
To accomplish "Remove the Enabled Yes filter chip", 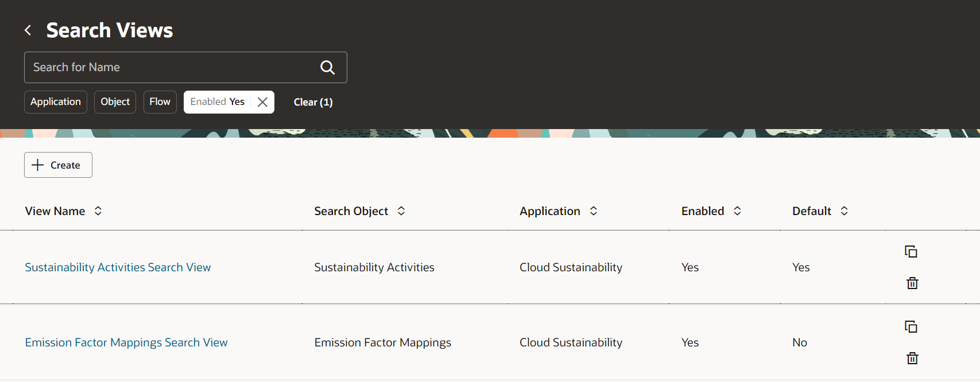I will coord(262,102).
